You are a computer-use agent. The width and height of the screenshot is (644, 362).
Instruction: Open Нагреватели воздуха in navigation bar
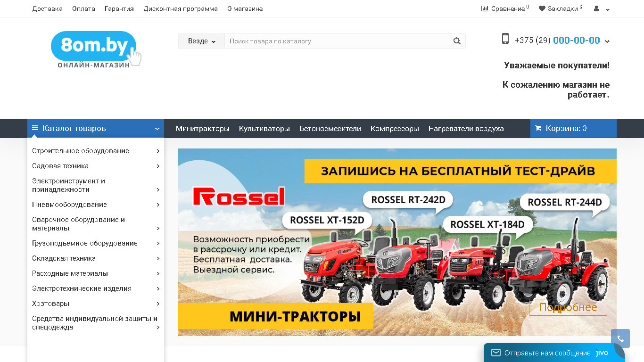[x=466, y=129]
